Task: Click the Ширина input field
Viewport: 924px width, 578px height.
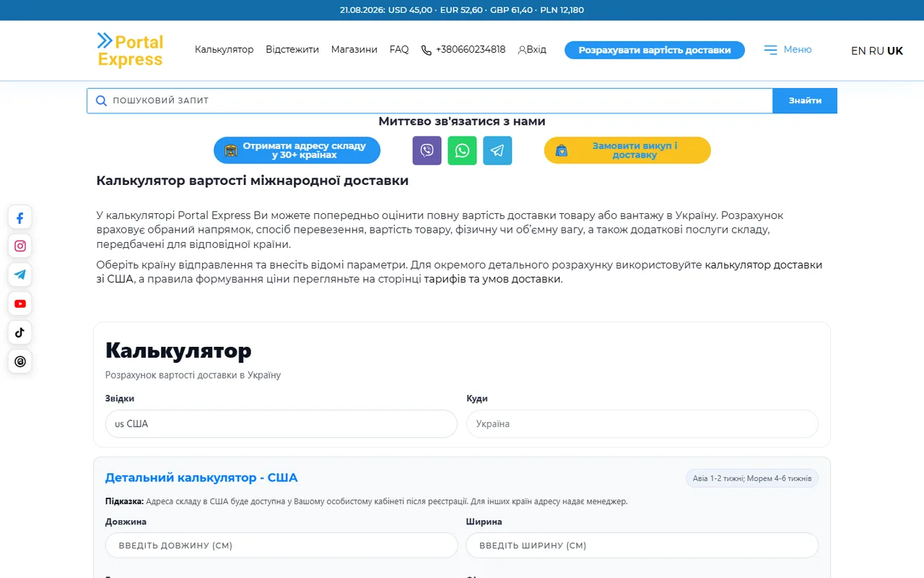Action: 642,545
